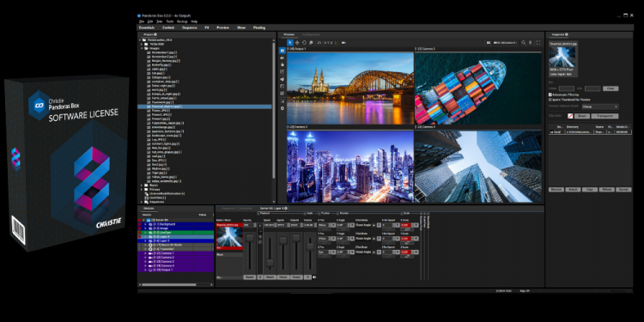Toggle Anisotropic Filtering checkbox
The image size is (644, 322).
550,94
